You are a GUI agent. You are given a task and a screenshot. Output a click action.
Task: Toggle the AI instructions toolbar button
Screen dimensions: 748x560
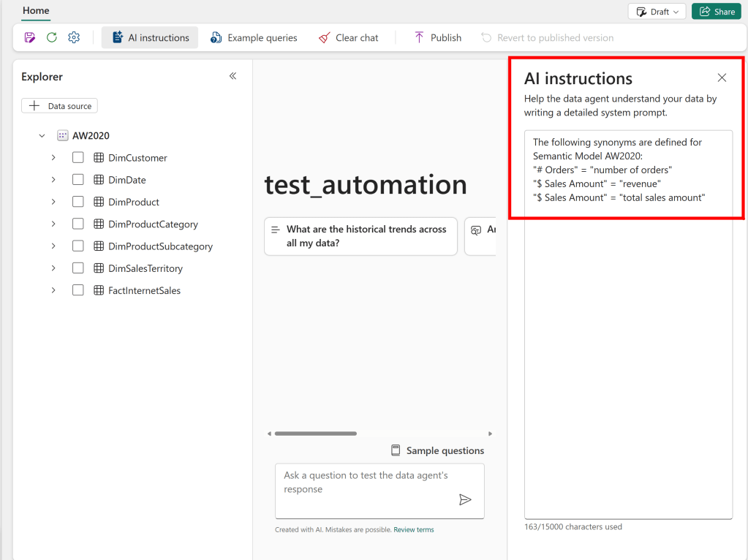tap(150, 38)
